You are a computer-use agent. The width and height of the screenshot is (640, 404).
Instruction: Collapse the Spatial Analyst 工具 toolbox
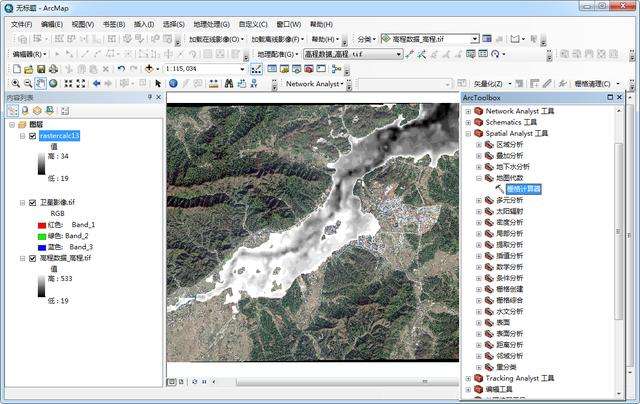468,133
